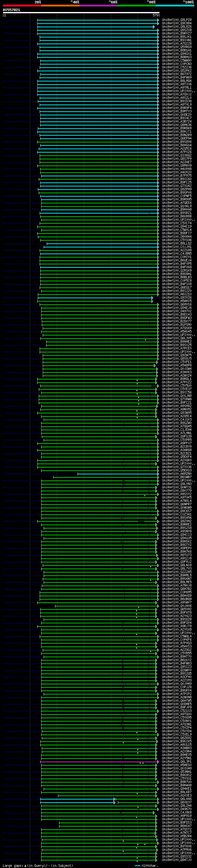This screenshot has width=197, height=868.
Task: Click label UniRef100_A7QIZ8
Action: pyautogui.click(x=177, y=43)
